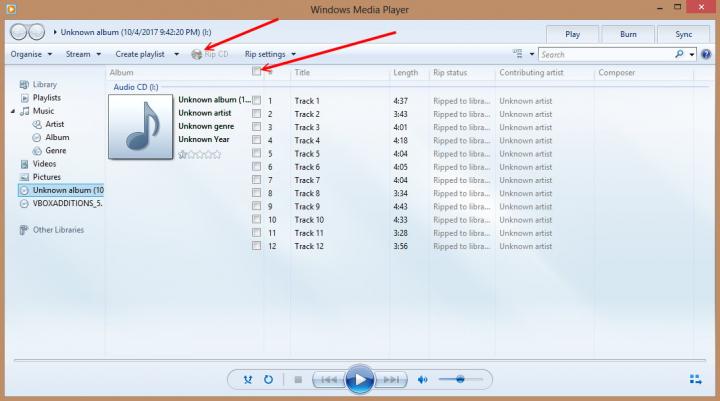Click the search magnifier icon
Screen dimensions: 720x401
pos(679,54)
